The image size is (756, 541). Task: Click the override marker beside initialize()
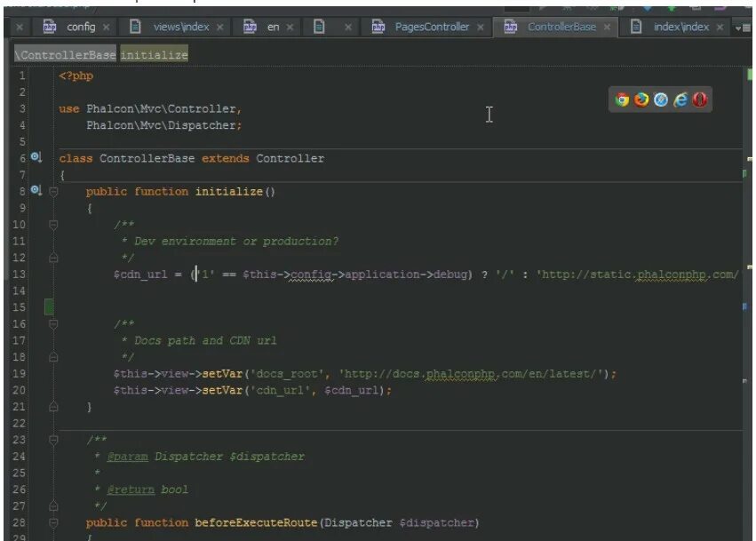click(34, 190)
